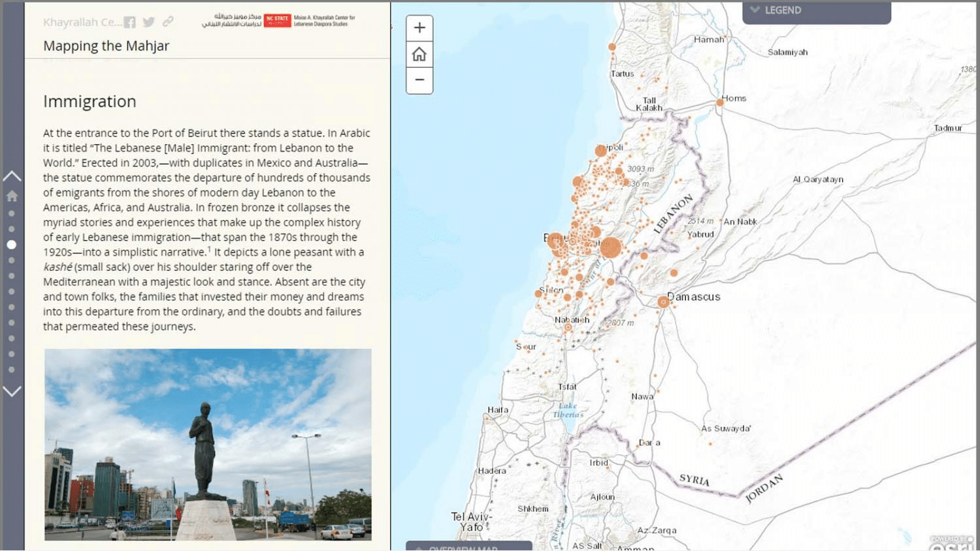This screenshot has width=980, height=551.
Task: Click the 'Tsfat' town label
Action: 567,387
